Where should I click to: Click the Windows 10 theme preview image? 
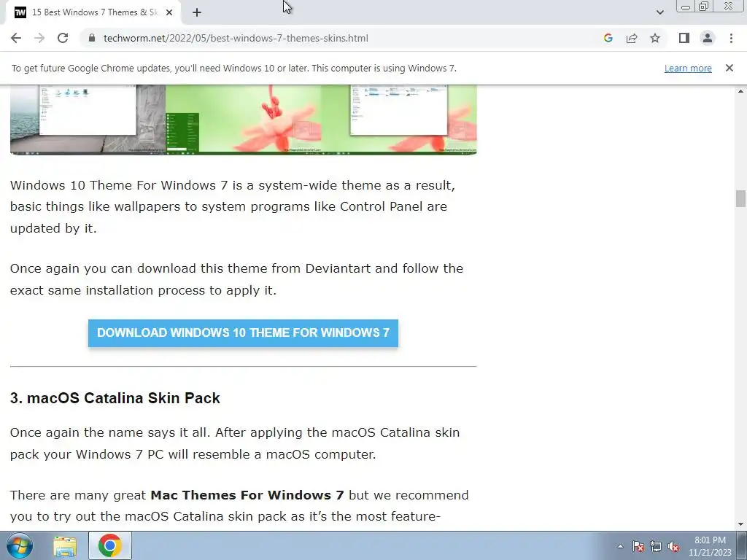click(x=244, y=120)
